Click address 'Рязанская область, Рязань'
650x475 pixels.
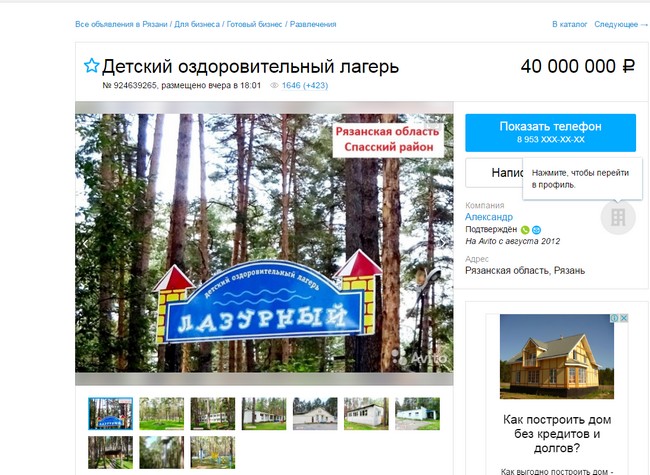point(525,271)
